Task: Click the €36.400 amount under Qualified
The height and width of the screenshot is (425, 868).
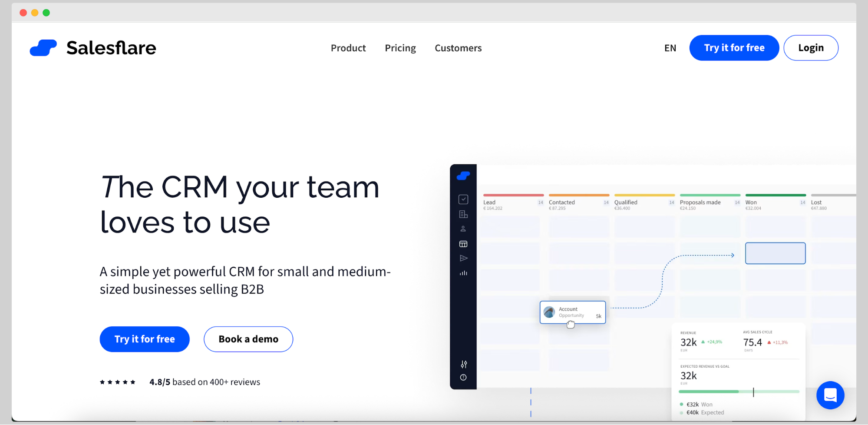Action: tap(622, 208)
